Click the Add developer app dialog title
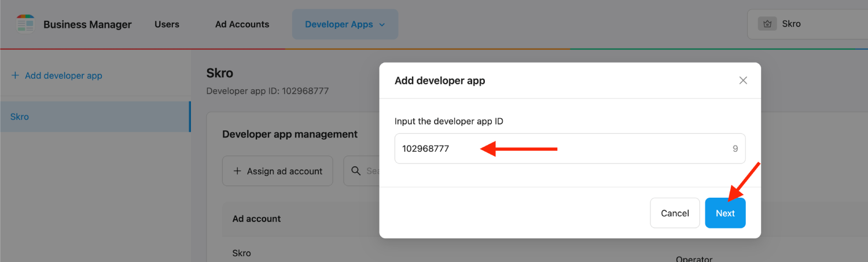 (x=440, y=81)
